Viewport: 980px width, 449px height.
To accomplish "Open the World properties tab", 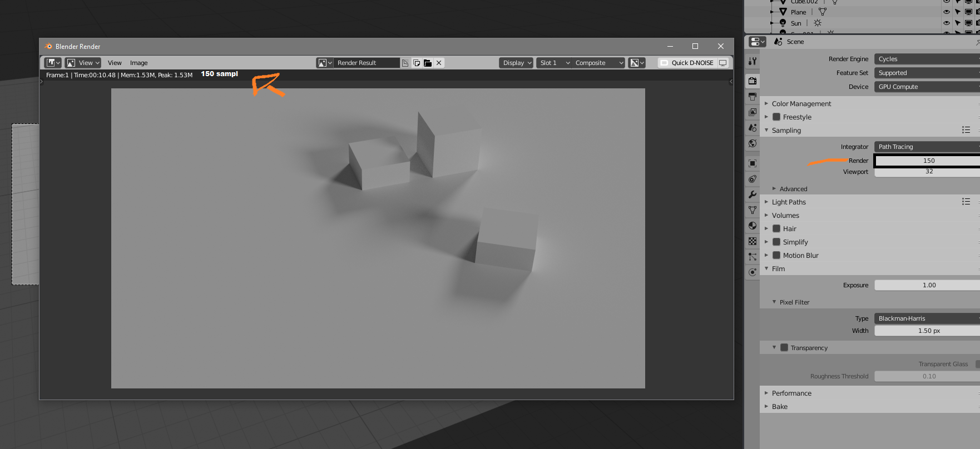I will 753,143.
